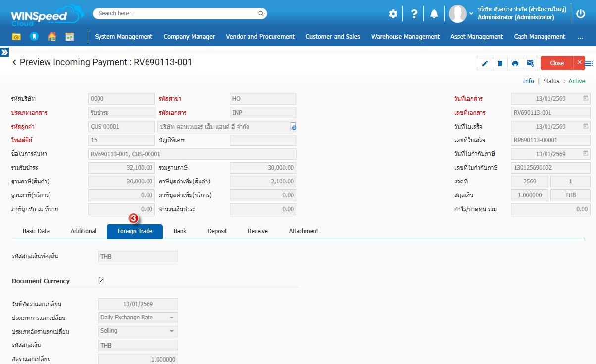Open the Customer and Sales menu
596x364 pixels.
333,36
